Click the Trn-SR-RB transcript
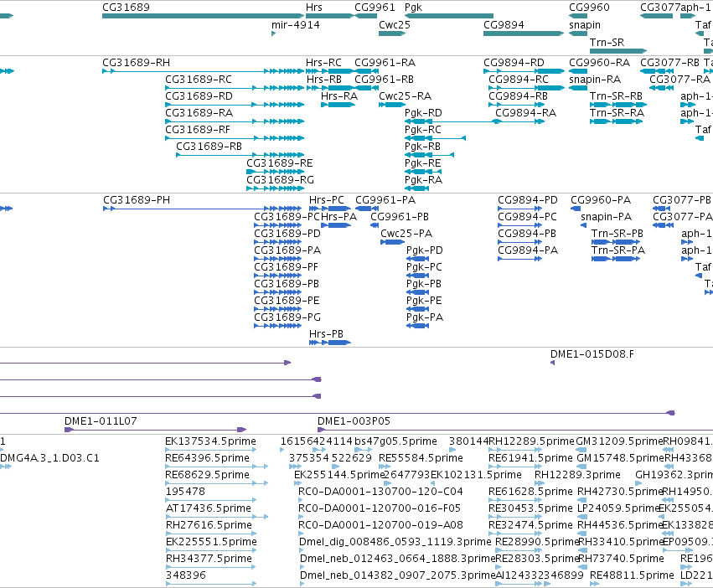 617,105
